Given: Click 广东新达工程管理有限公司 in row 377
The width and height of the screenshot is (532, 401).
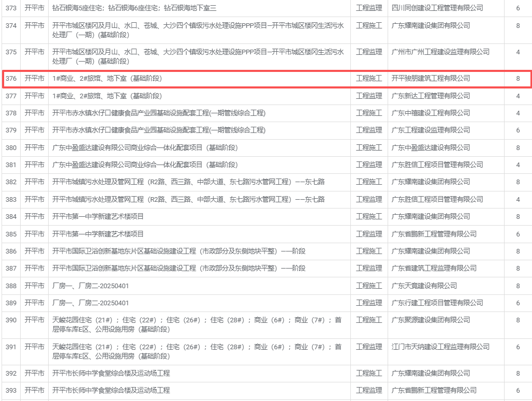Looking at the screenshot, I should coord(431,96).
